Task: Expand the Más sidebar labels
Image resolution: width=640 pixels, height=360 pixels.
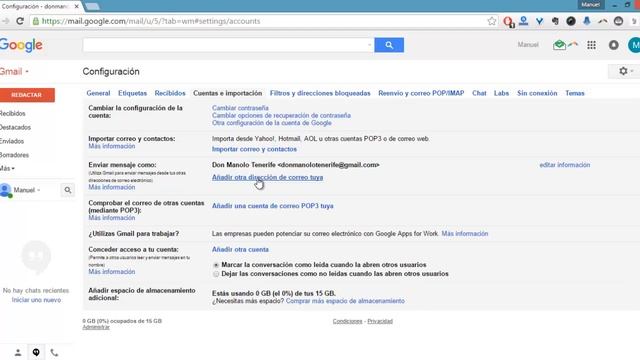Action: click(x=7, y=168)
